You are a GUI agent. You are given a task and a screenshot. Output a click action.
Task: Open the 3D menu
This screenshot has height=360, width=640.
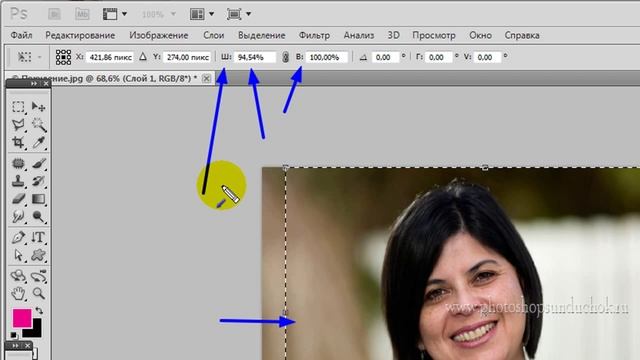pos(393,36)
